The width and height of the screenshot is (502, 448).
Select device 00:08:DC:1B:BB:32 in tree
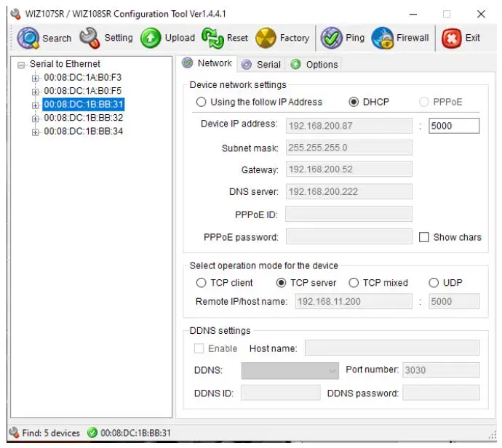[x=83, y=118]
